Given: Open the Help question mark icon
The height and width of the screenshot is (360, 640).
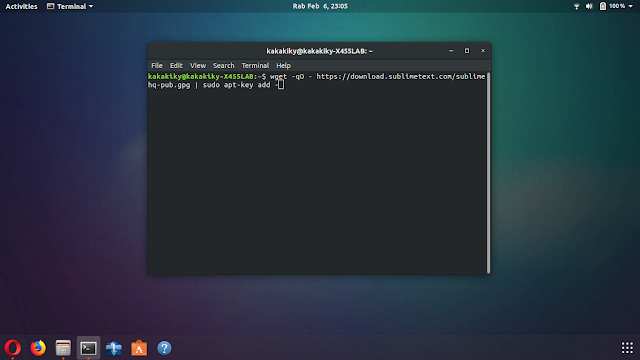Looking at the screenshot, I should pos(164,348).
